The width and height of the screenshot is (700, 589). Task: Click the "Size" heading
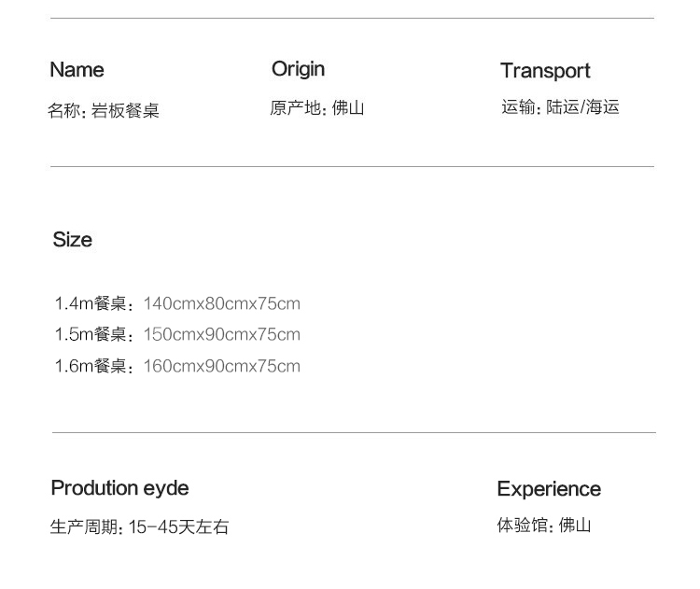(x=72, y=240)
